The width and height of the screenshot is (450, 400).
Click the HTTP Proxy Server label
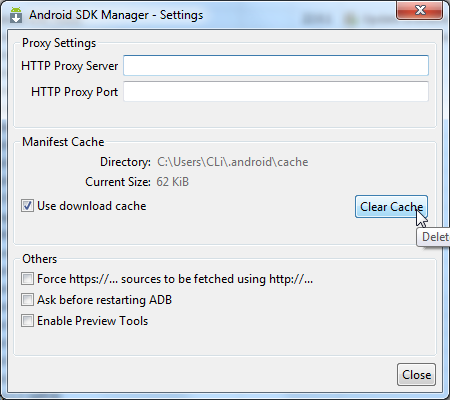coord(69,66)
